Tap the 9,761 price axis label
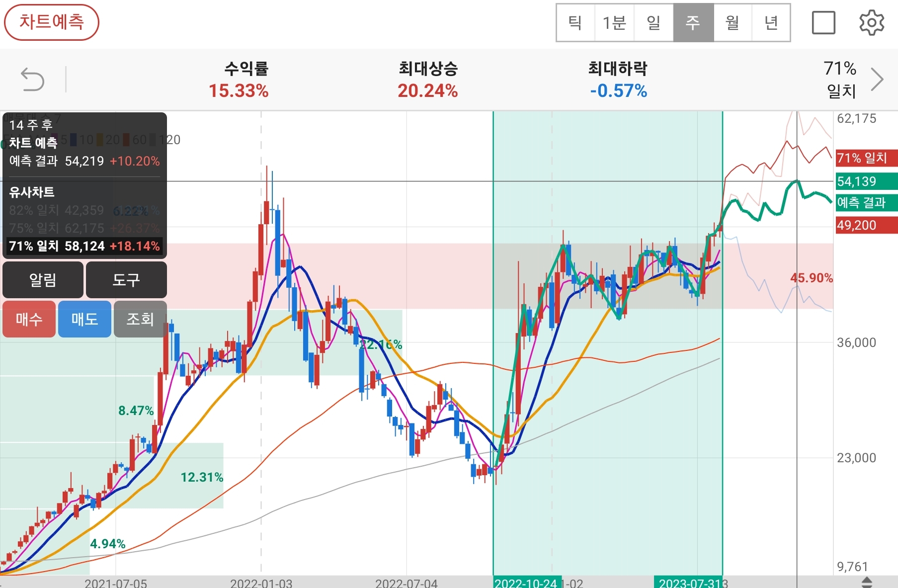The height and width of the screenshot is (588, 898). [853, 567]
